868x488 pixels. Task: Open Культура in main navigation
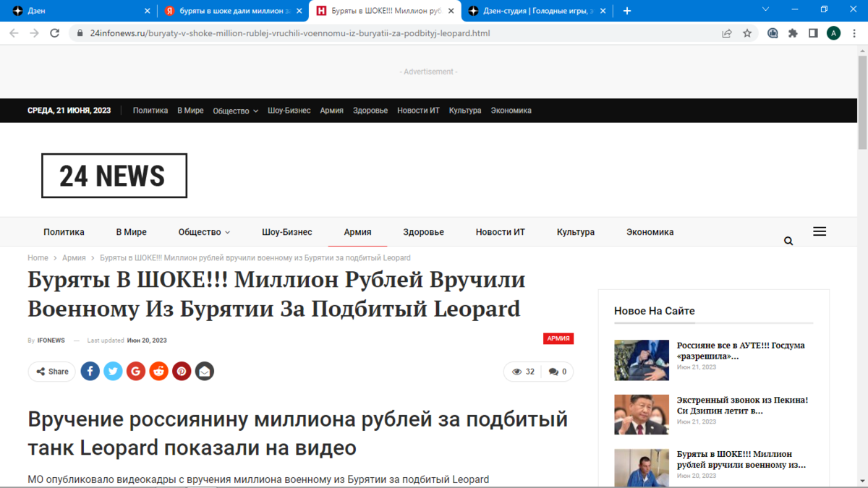576,232
